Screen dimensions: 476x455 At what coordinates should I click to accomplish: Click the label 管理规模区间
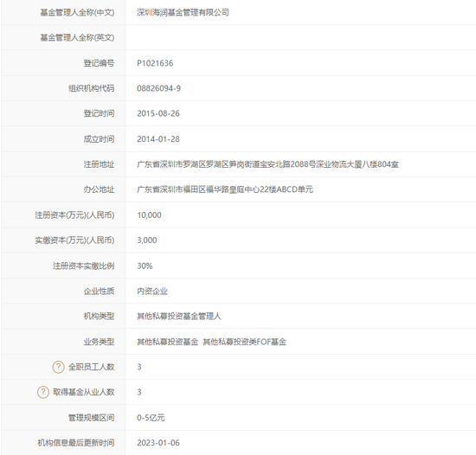click(92, 418)
